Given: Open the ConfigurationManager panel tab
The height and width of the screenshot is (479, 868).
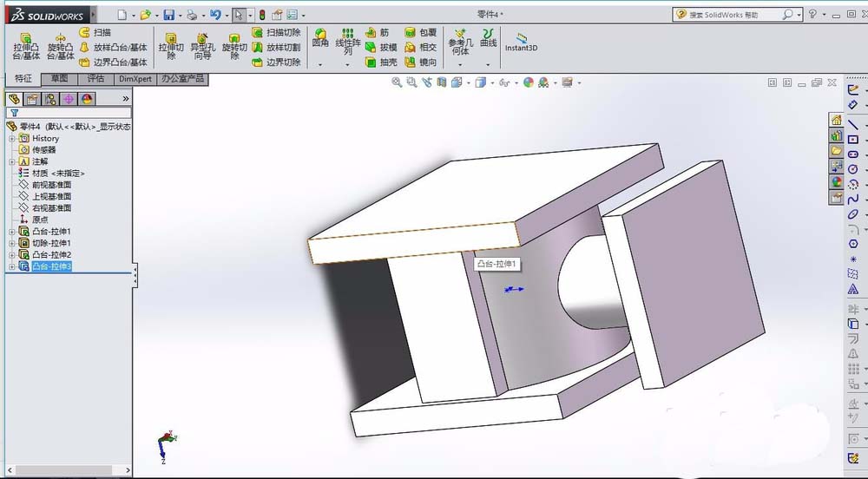Looking at the screenshot, I should [x=50, y=99].
